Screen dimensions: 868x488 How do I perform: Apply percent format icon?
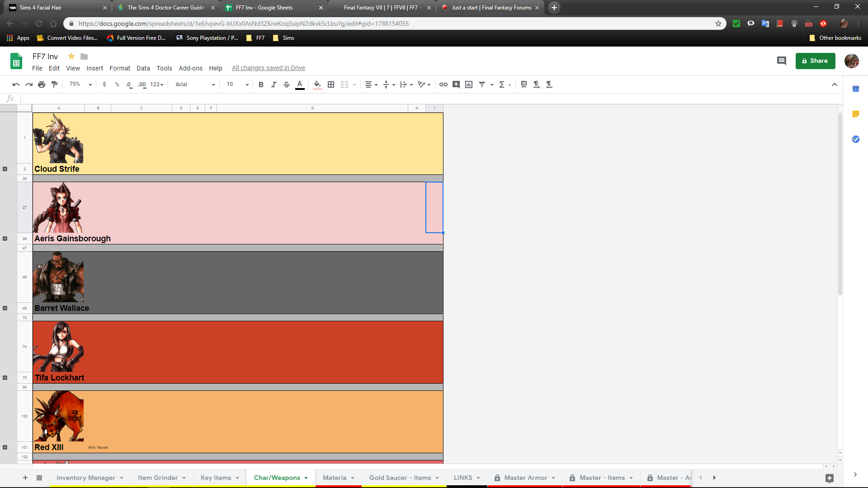click(117, 84)
